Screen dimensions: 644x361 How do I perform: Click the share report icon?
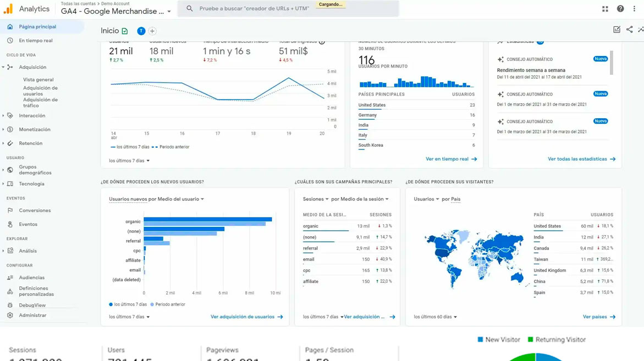pyautogui.click(x=629, y=30)
